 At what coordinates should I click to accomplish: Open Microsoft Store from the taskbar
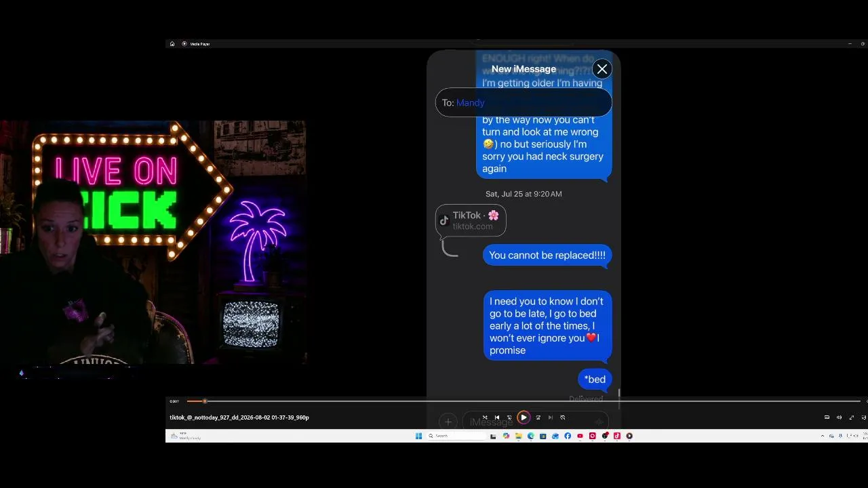[542, 436]
